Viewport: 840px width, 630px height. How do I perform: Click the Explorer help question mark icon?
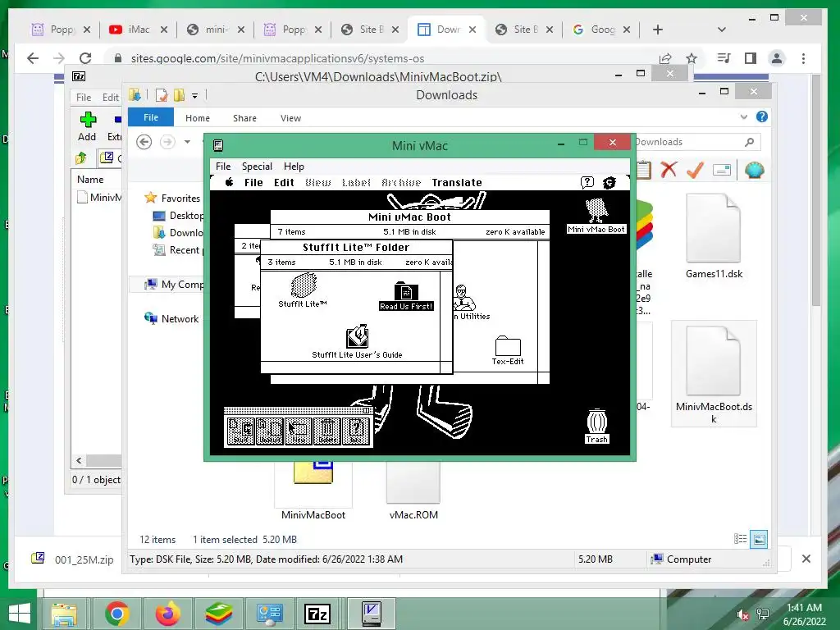click(762, 116)
